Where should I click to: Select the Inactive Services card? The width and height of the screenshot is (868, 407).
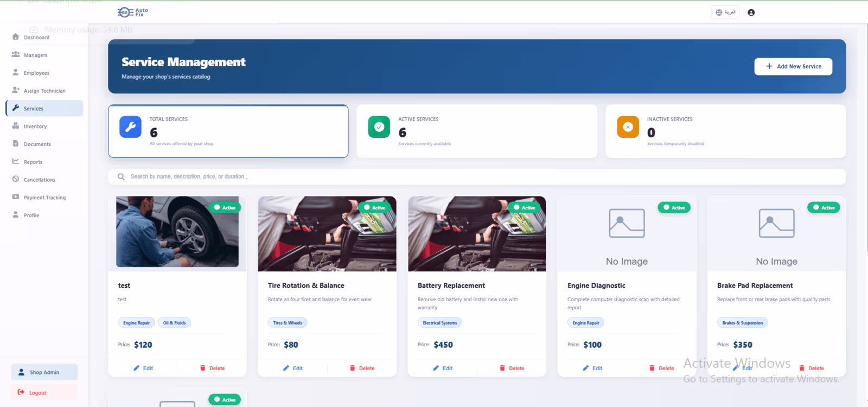(726, 131)
